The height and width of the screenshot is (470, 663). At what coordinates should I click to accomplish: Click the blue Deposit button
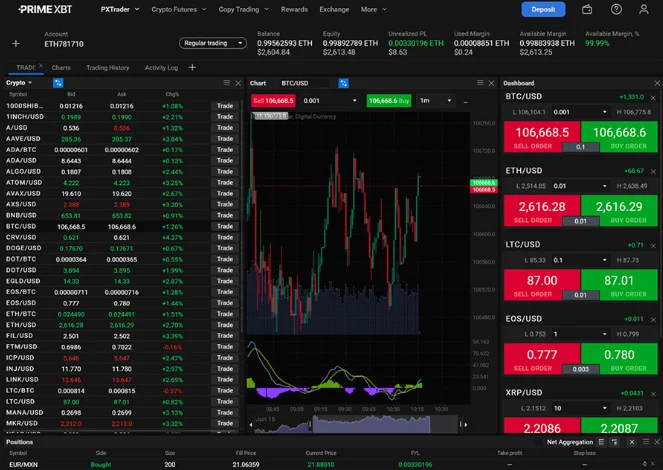[x=543, y=9]
